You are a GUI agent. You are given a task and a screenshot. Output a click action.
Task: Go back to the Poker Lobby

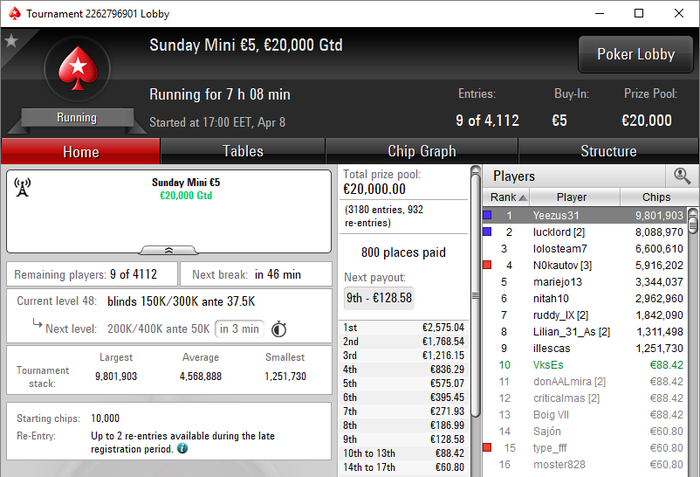click(636, 54)
